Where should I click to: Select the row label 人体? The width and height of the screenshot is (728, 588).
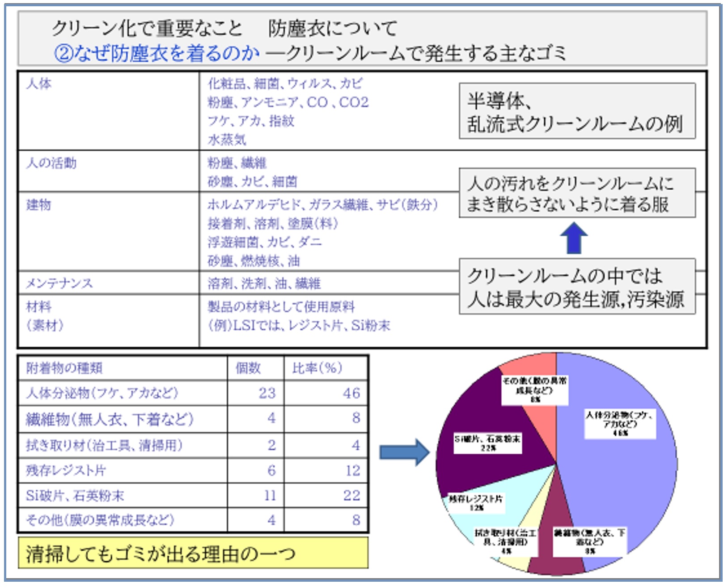[39, 84]
